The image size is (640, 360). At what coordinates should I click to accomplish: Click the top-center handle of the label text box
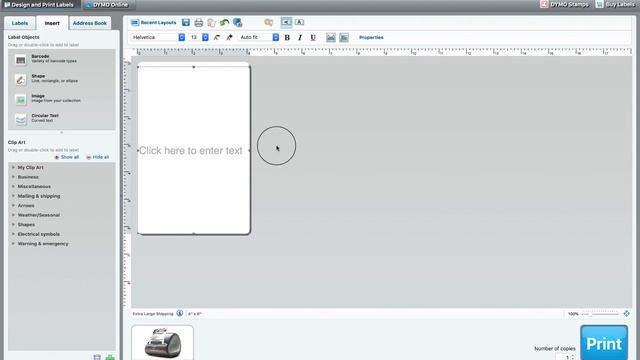click(x=194, y=67)
